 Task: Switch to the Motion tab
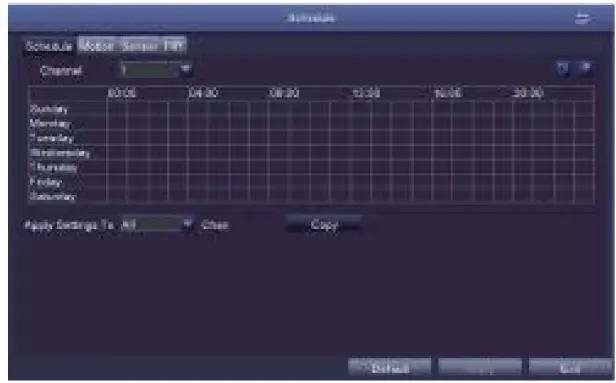pos(97,46)
